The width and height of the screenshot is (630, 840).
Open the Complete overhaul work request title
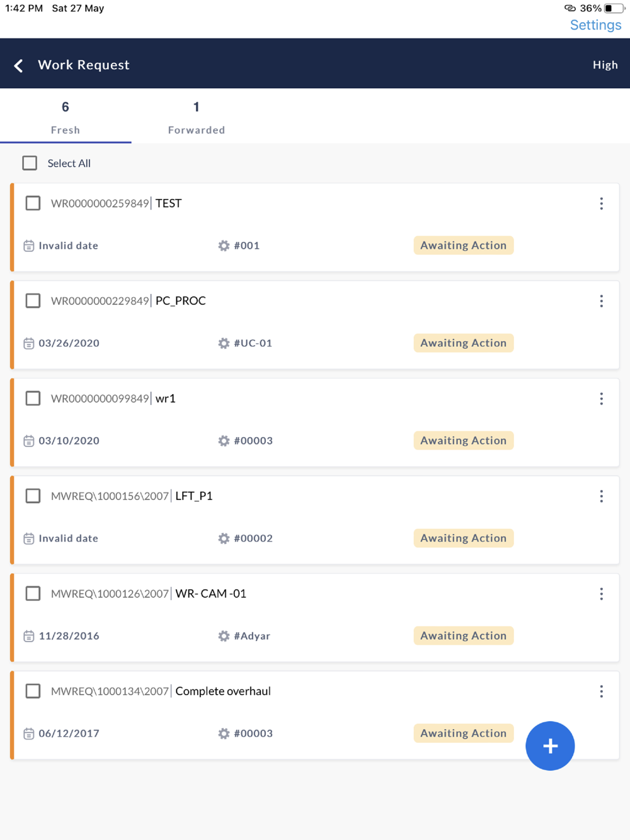(x=223, y=691)
